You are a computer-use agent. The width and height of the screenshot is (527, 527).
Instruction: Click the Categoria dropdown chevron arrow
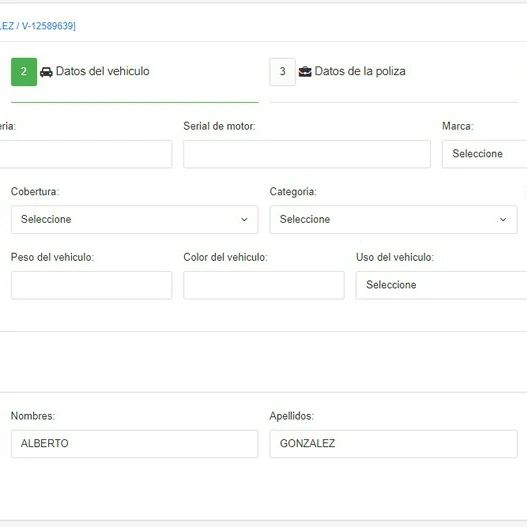coord(503,219)
